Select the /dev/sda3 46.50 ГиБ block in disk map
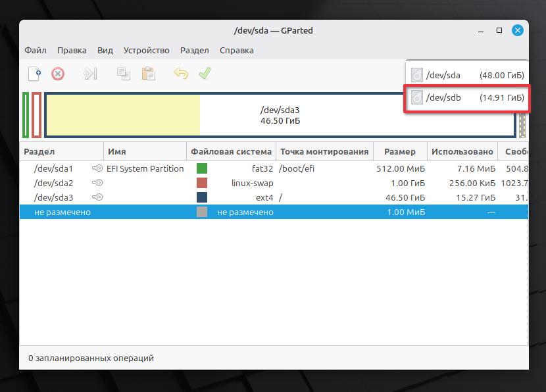The height and width of the screenshot is (392, 546). [280, 115]
